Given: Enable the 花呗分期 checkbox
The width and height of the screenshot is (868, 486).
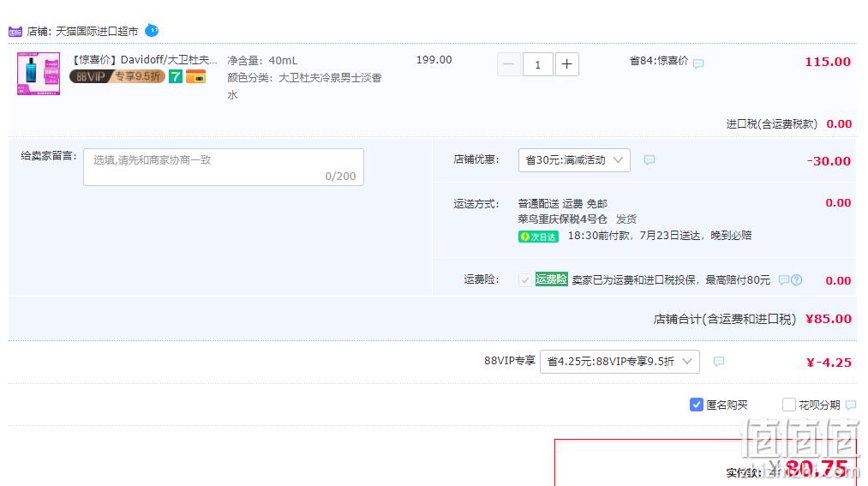Looking at the screenshot, I should [x=789, y=405].
